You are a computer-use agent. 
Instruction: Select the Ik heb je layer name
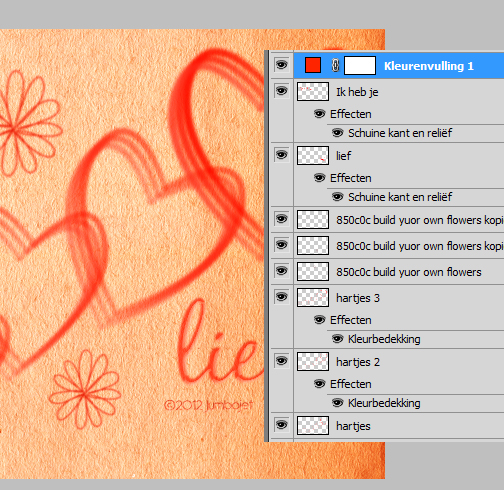[357, 92]
